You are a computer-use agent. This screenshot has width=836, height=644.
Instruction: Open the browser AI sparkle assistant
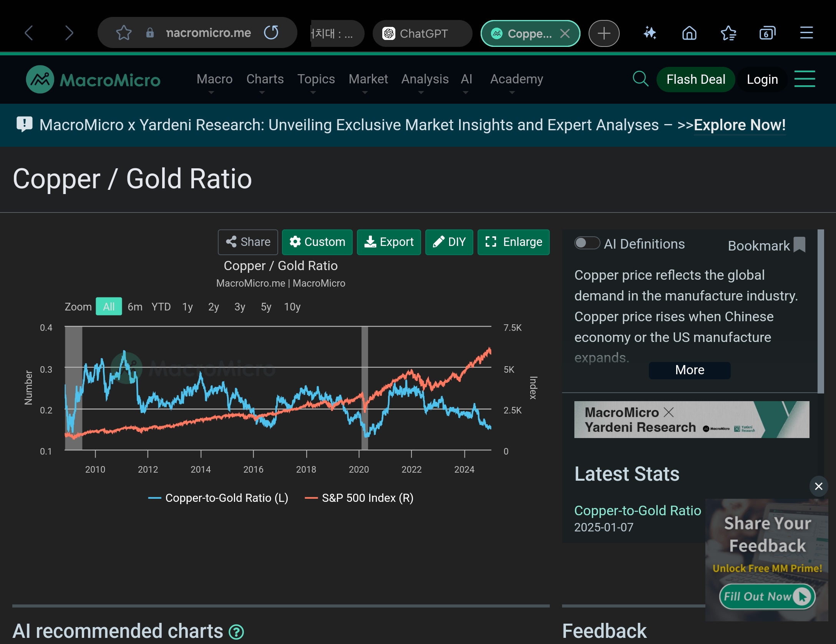click(650, 33)
